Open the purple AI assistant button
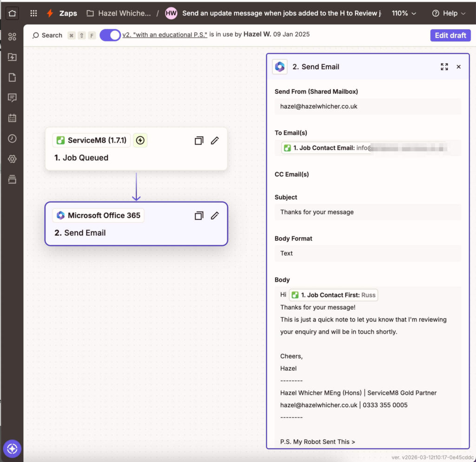Screen dimensions: 476x462 click(x=12, y=449)
